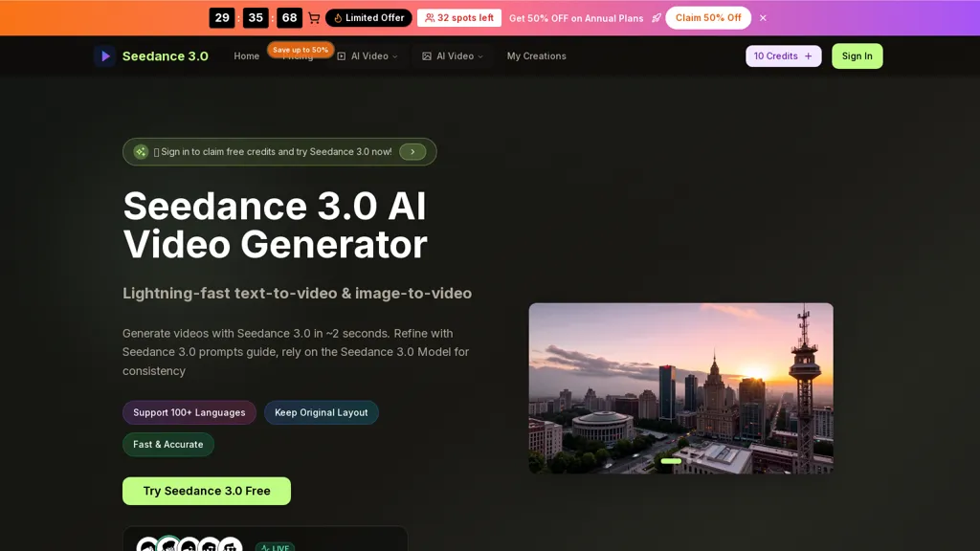Click Get 50% OFF on Annual Plans text
980x551 pixels.
coord(576,18)
